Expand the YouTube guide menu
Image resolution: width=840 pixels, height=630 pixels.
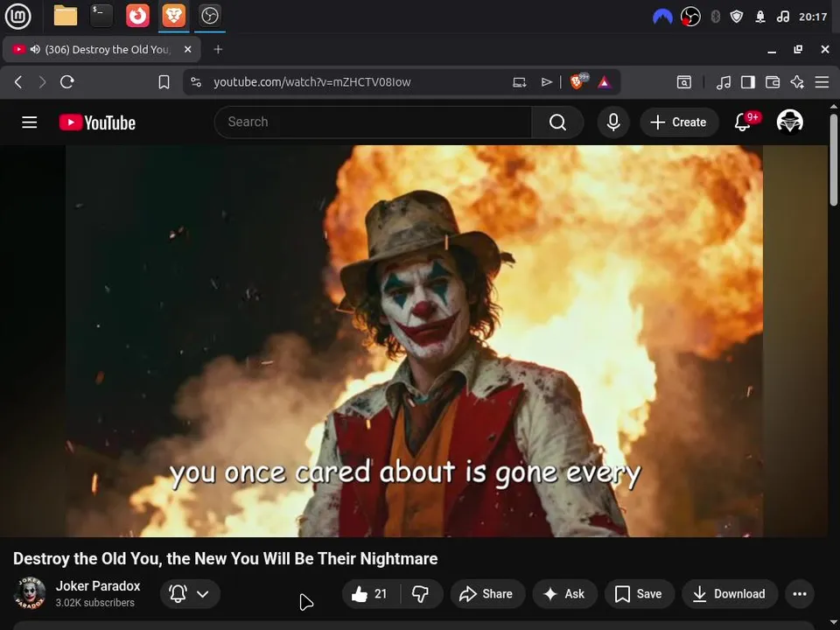coord(30,122)
